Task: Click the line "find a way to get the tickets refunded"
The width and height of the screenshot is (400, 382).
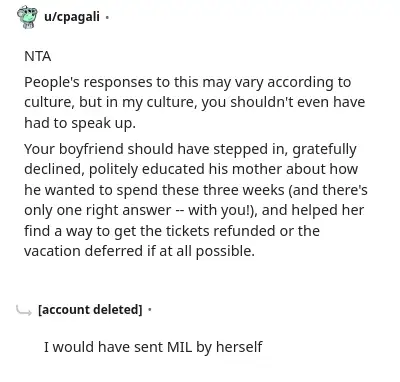Action: click(172, 231)
